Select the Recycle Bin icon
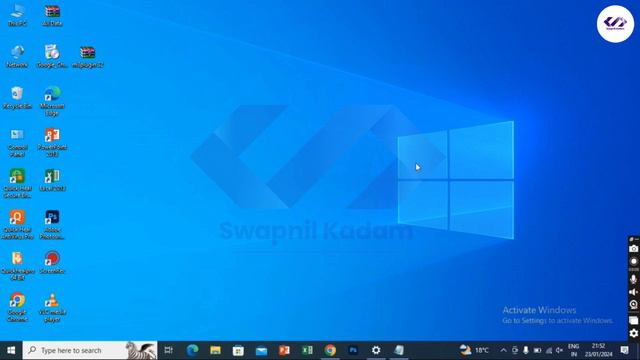The width and height of the screenshot is (640, 360). click(17, 98)
